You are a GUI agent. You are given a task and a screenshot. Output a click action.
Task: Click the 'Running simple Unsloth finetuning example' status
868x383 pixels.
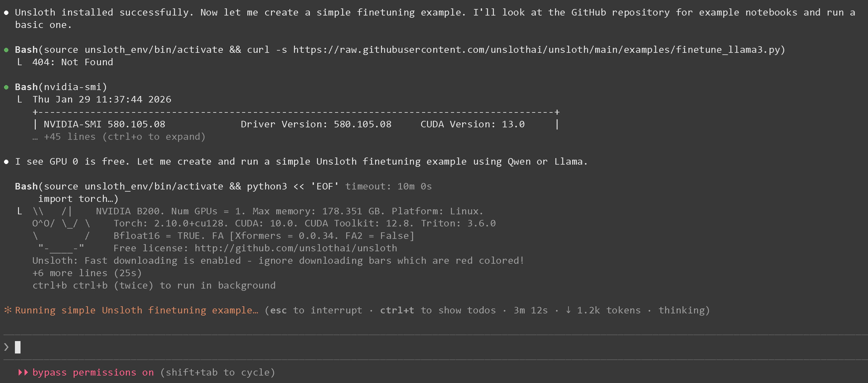[x=136, y=310]
